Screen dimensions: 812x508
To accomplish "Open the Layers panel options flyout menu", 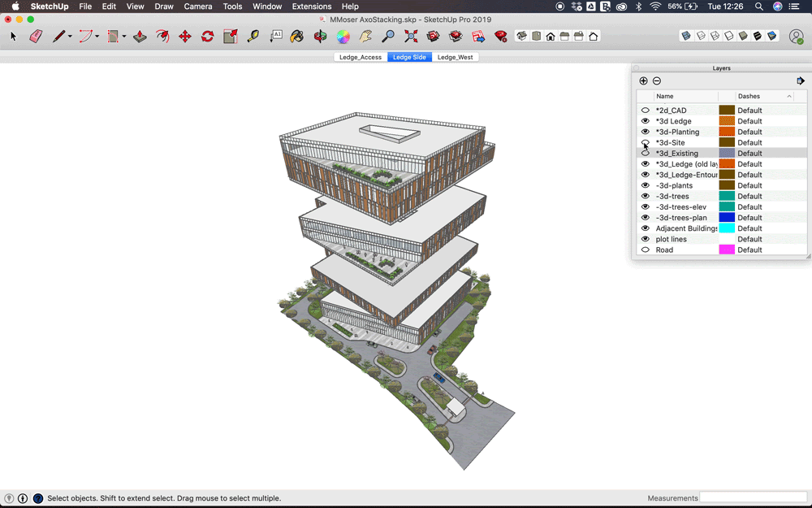I will click(x=801, y=80).
